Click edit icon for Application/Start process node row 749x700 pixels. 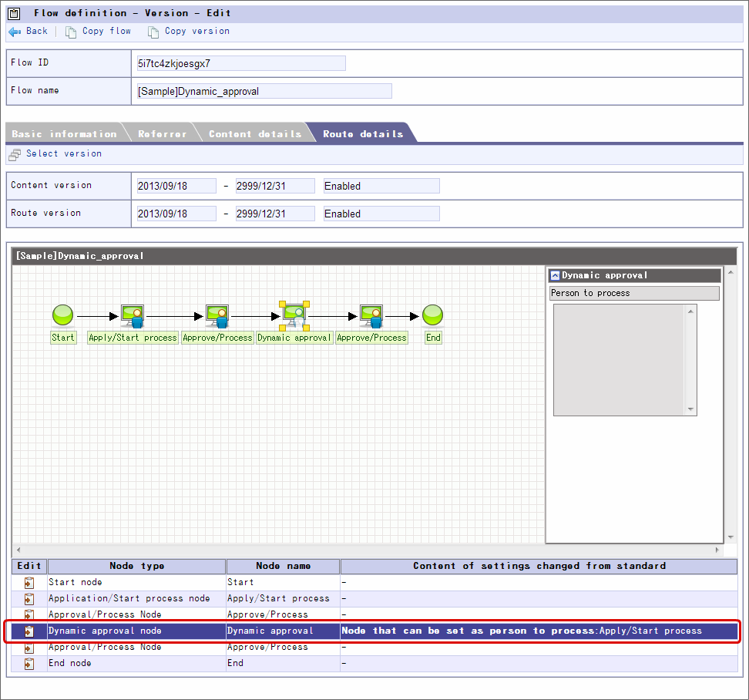point(29,599)
